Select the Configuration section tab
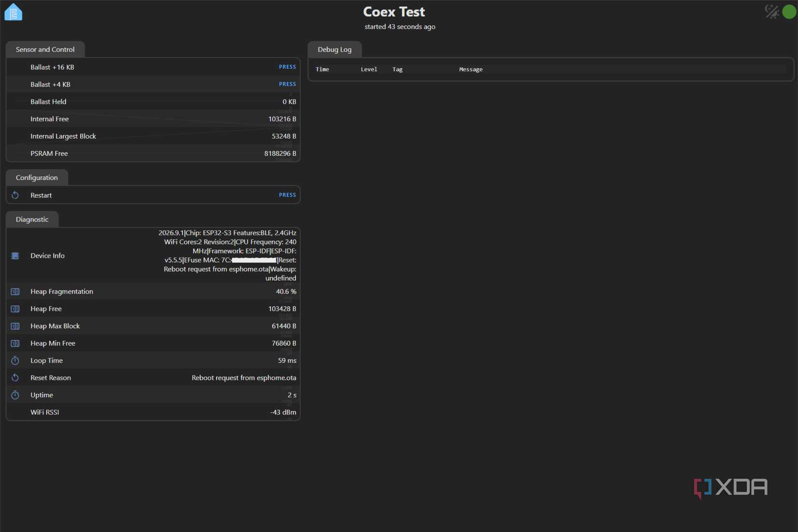Screen dimensions: 798x532 pos(37,177)
